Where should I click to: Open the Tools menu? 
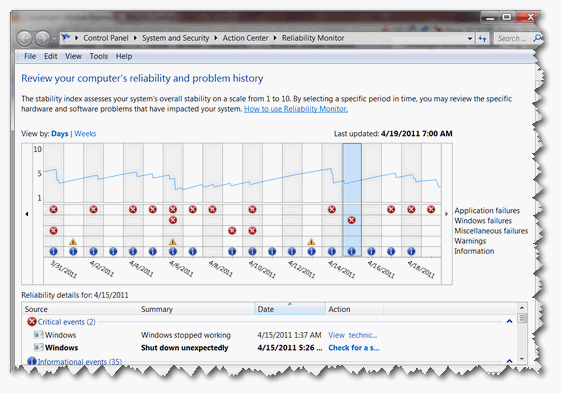coord(98,56)
